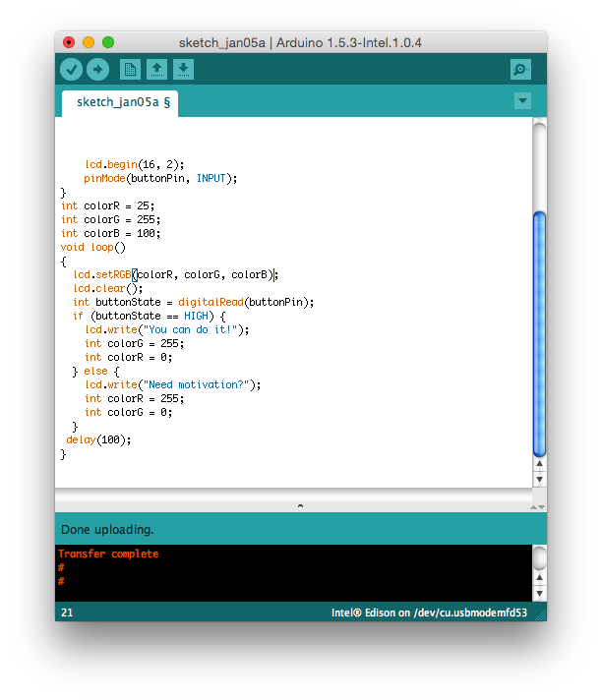Open the Serial Monitor
602x700 pixels.
(x=520, y=69)
